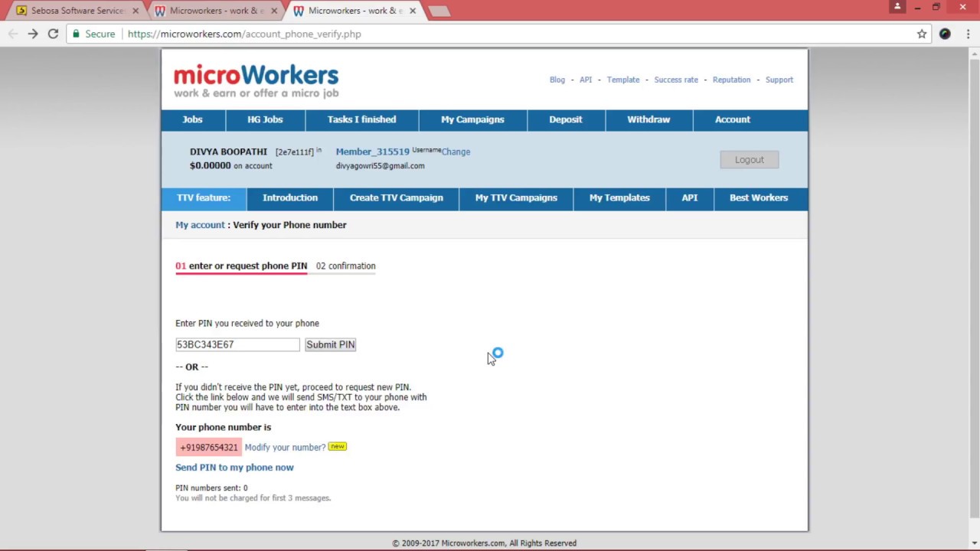The image size is (980, 551).
Task: Click the Chrome profile user icon
Action: click(897, 6)
